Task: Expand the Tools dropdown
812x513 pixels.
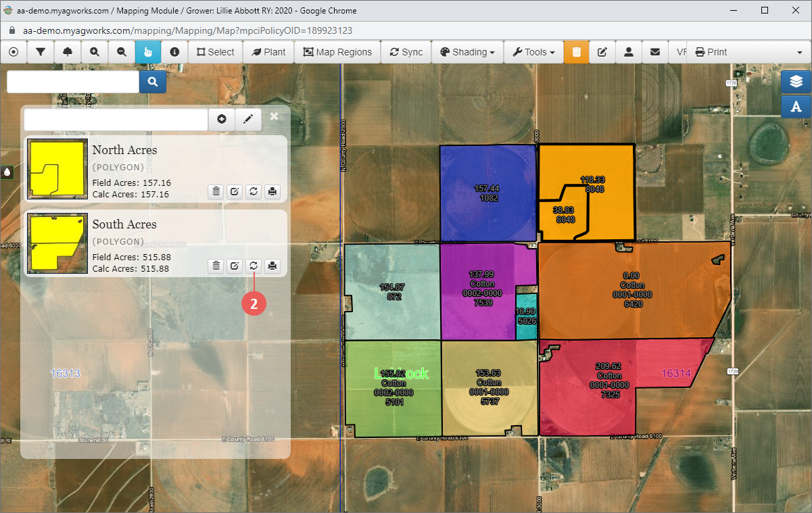Action: pos(533,52)
